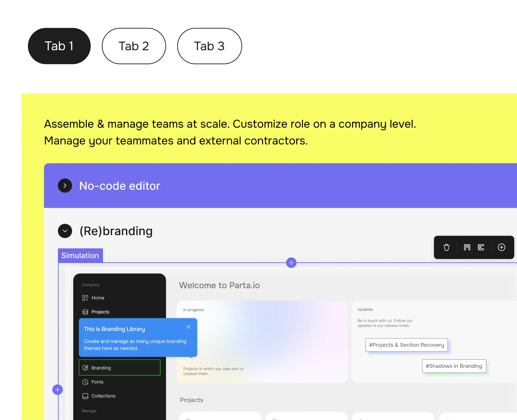Switch to Tab 3
This screenshot has width=517, height=420.
[x=210, y=46]
